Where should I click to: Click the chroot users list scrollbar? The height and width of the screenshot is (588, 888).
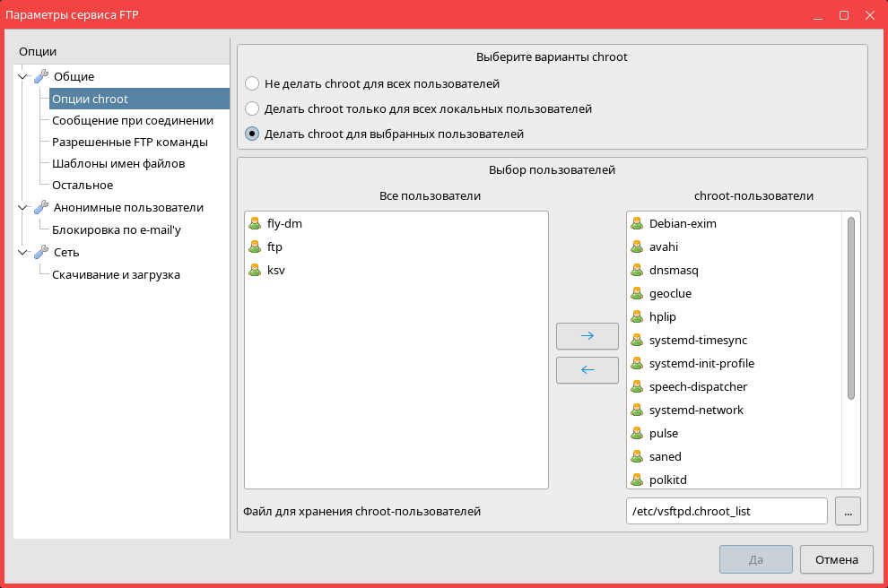[850, 307]
